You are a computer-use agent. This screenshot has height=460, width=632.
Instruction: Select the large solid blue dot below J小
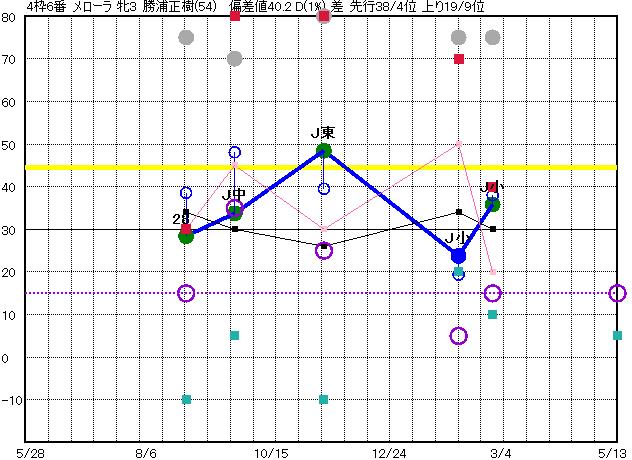click(x=458, y=256)
